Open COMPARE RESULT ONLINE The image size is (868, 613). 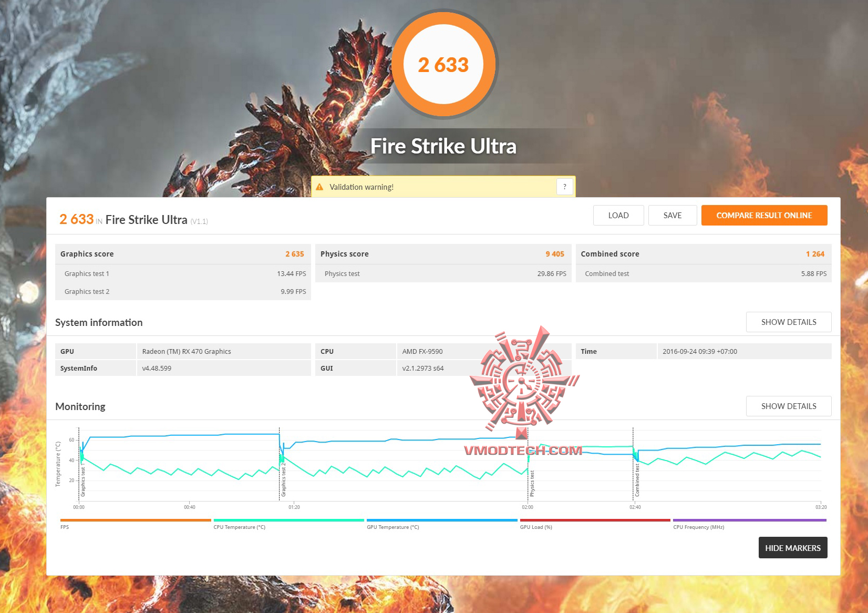pos(764,216)
